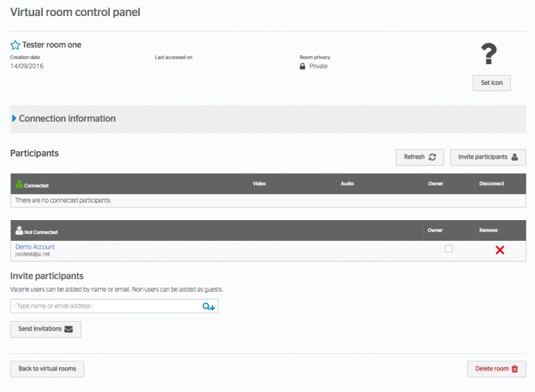Image resolution: width=535 pixels, height=392 pixels.
Task: Open the Demo Account profile link
Action: (x=35, y=247)
